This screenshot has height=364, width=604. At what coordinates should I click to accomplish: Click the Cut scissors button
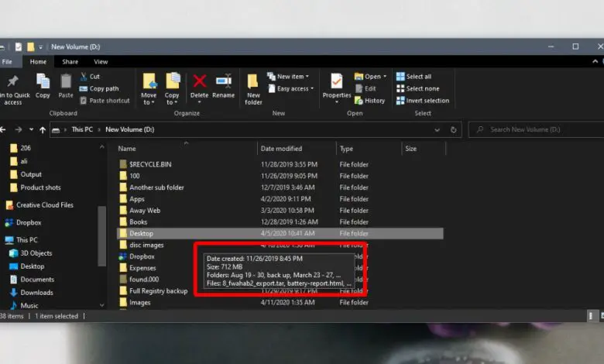click(90, 76)
